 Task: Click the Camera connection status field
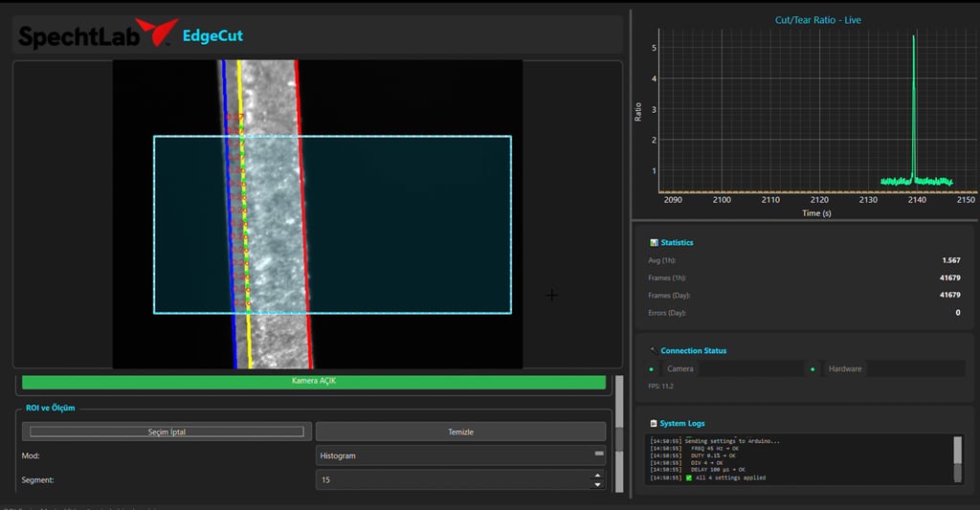click(733, 369)
